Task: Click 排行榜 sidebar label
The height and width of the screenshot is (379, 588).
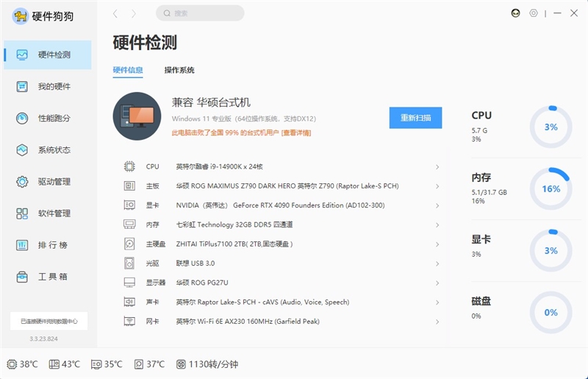Action: click(x=52, y=245)
